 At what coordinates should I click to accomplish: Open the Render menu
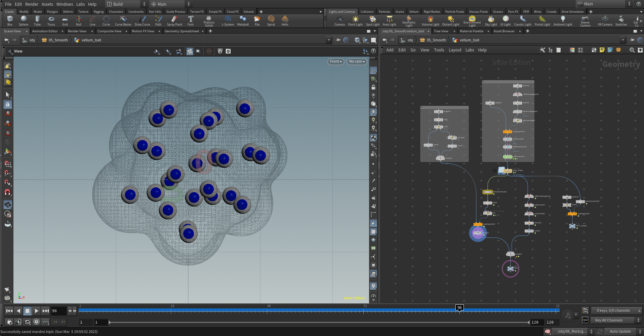(32, 4)
